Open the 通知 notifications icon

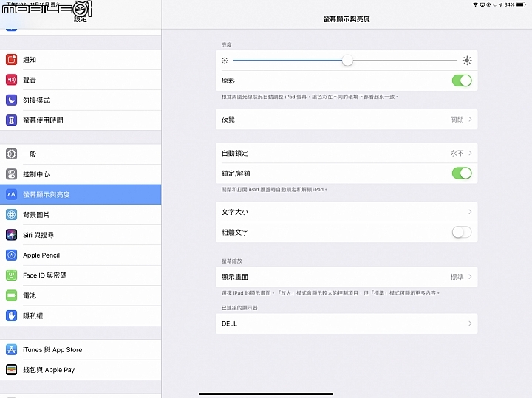(x=11, y=59)
